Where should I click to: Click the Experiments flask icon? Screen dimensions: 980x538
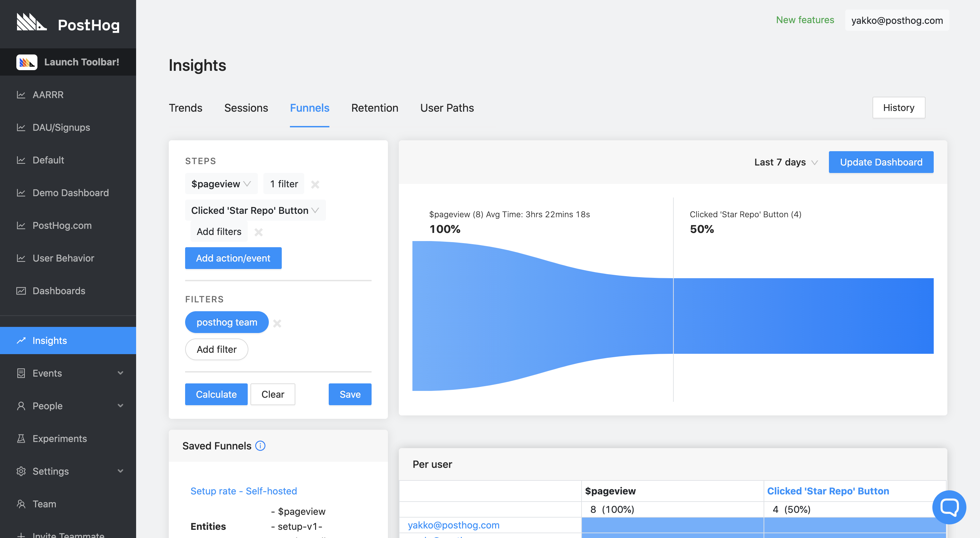point(21,439)
